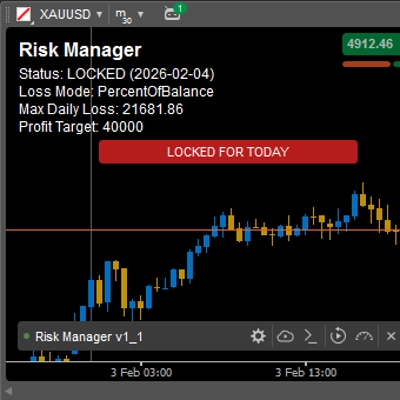Click the orange bar under price label
This screenshot has height=400, width=400.
click(x=366, y=64)
